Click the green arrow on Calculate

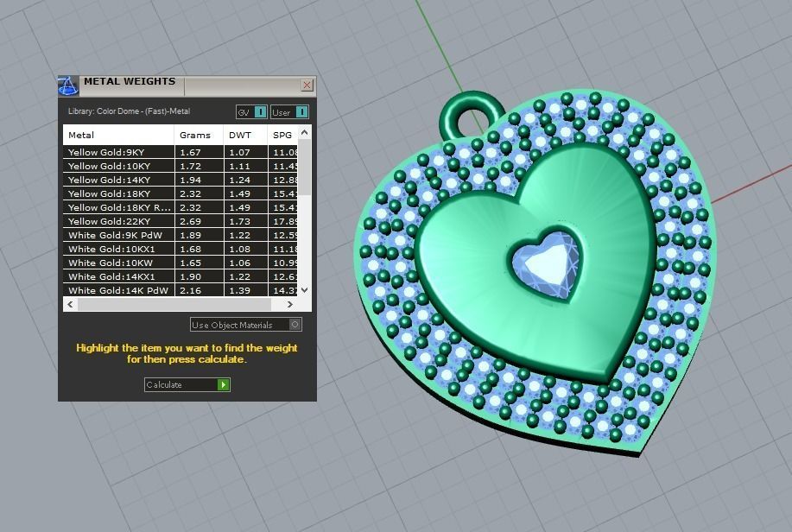tap(223, 384)
